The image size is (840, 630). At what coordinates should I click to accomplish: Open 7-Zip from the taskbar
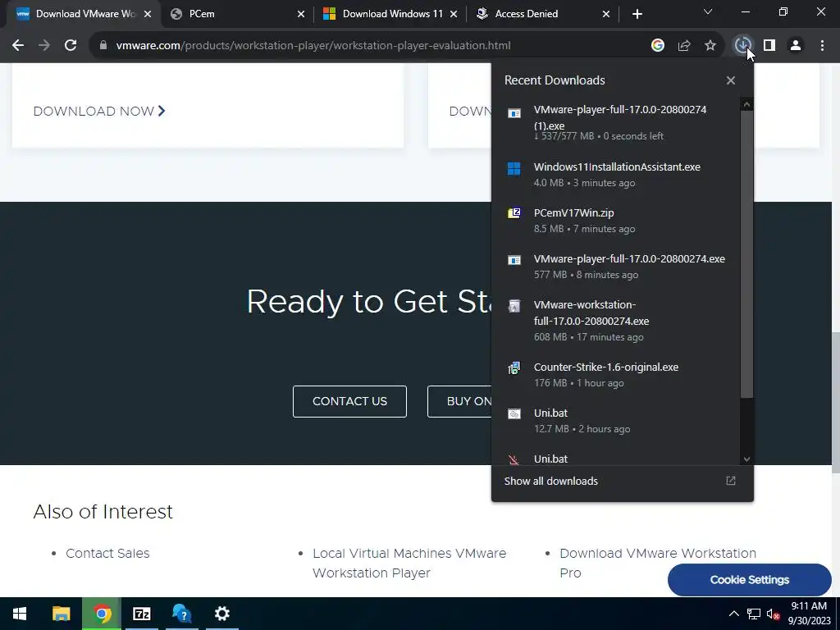coord(141,614)
